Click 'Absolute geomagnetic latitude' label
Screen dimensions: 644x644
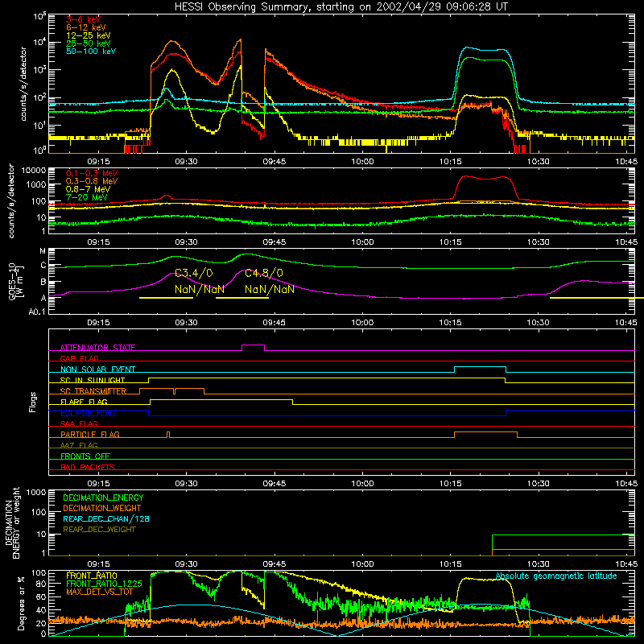(556, 576)
